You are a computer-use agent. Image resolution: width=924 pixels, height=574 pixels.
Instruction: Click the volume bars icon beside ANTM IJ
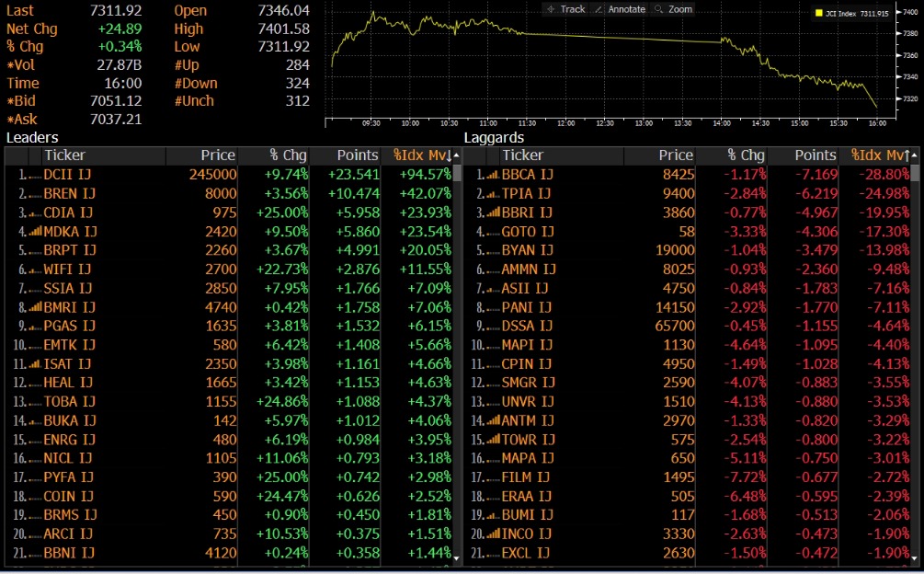493,420
